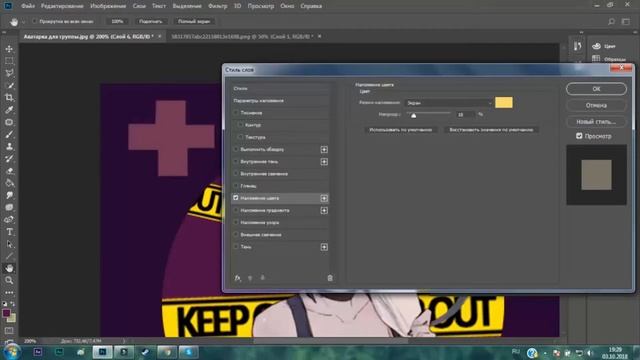This screenshot has width=640, height=360.
Task: Open the yellow overlay color swatch
Action: pos(504,102)
